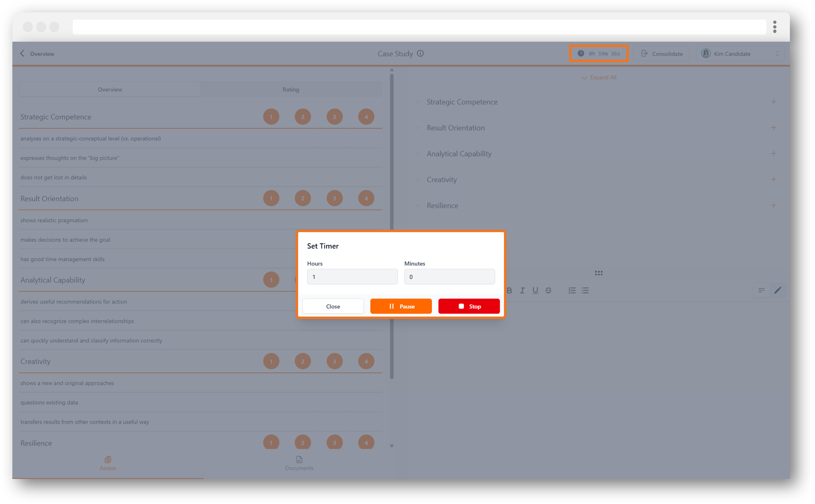This screenshot has width=815, height=504.
Task: Rate Result Orientation as 4
Action: click(366, 198)
